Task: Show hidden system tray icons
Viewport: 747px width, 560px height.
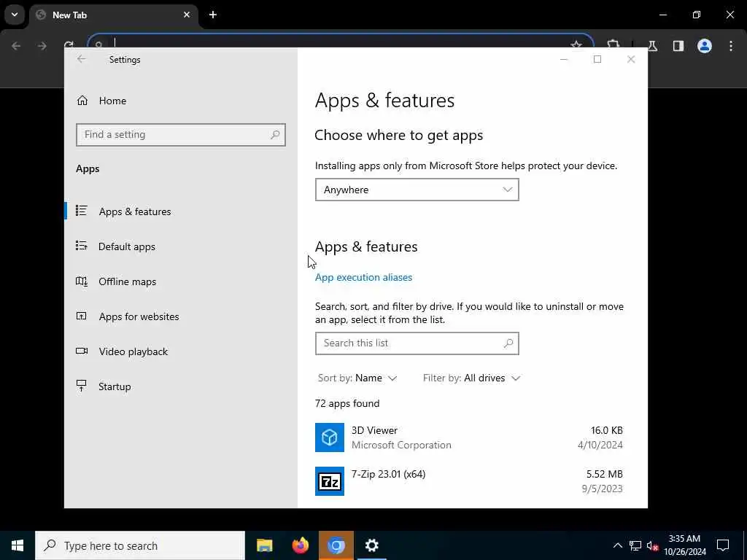Action: click(617, 545)
